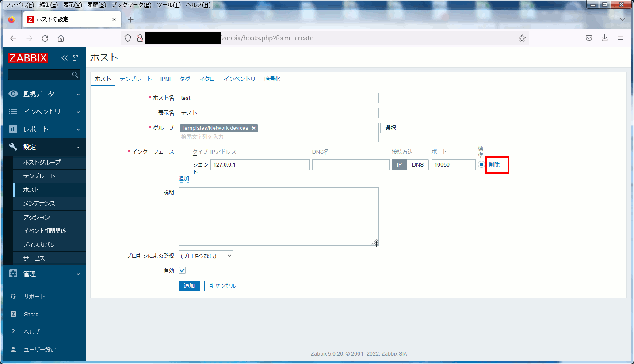The image size is (634, 364).
Task: Click blue 追加 submit button
Action: click(189, 286)
